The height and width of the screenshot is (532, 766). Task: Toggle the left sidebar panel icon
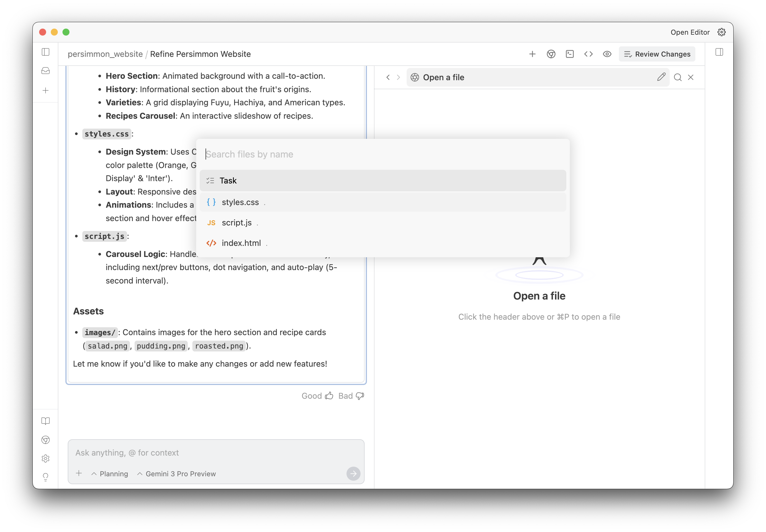pyautogui.click(x=45, y=52)
